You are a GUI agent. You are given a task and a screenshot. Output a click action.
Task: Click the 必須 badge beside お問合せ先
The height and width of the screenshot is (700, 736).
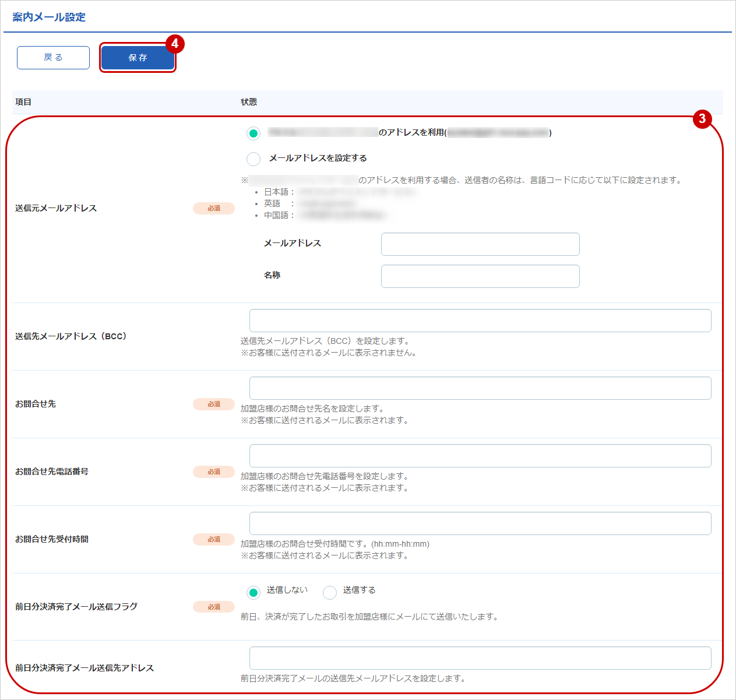[214, 404]
